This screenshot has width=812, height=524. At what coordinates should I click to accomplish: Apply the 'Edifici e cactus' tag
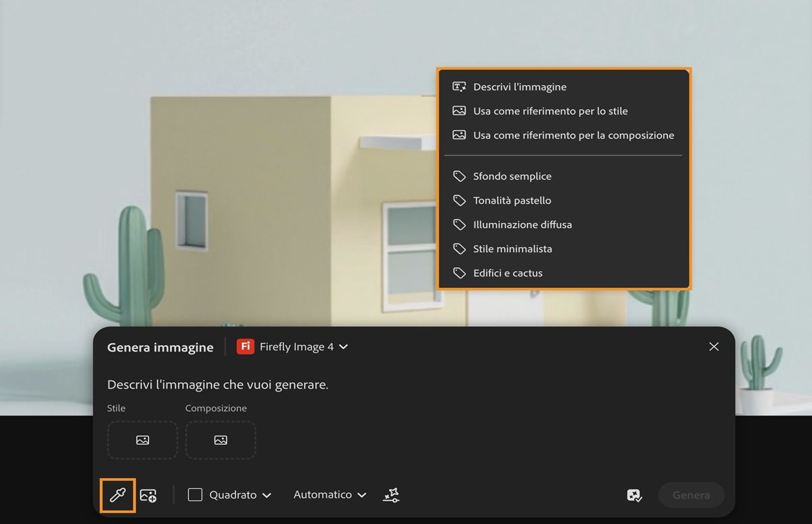point(507,272)
